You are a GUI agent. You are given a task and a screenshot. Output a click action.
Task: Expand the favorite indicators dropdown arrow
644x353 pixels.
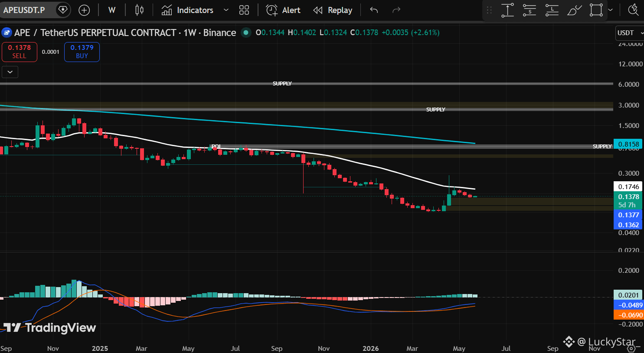tap(226, 10)
